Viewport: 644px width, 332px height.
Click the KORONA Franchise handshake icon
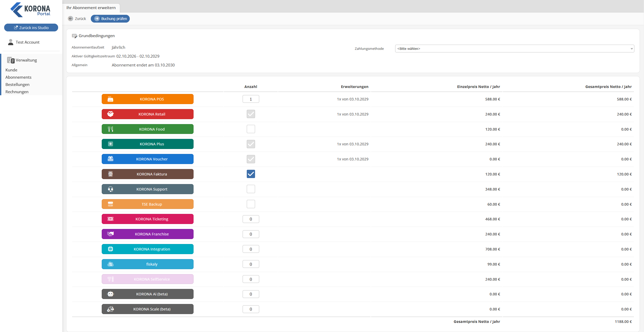pos(110,234)
